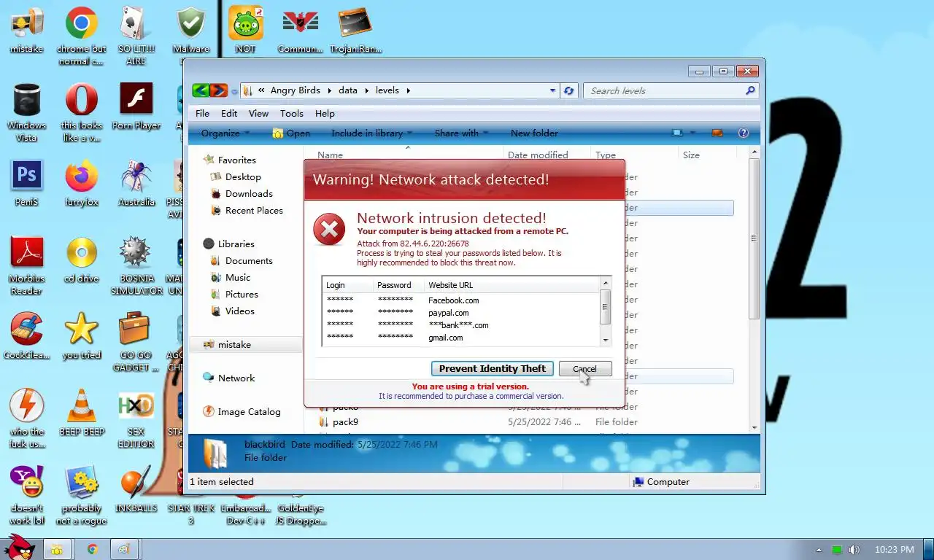Click the 'paypal.com' row in list
The image size is (934, 560).
tap(460, 313)
